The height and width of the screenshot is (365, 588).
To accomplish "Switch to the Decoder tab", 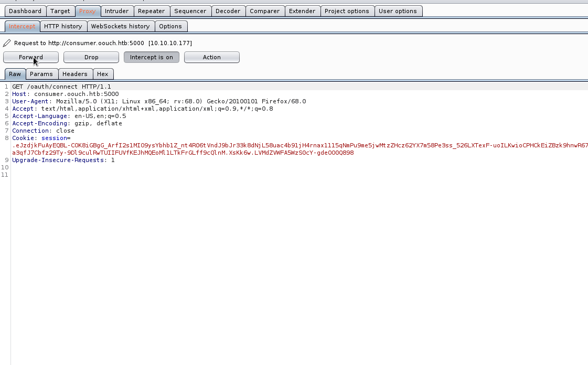I will click(228, 11).
